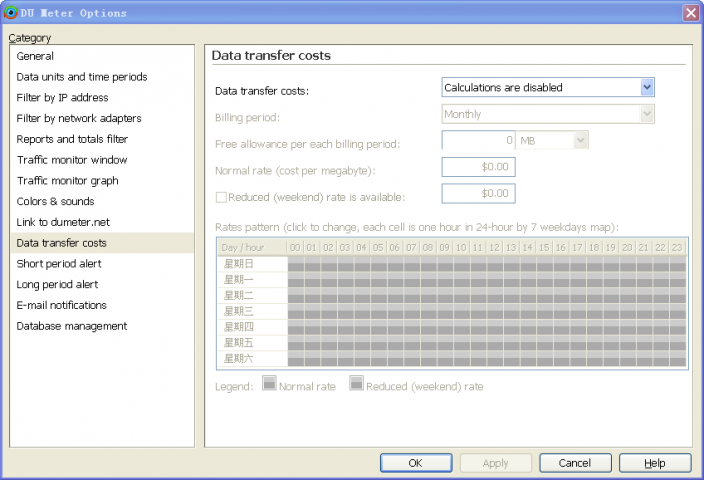704x480 pixels.
Task: Click the Cancel button
Action: click(575, 463)
